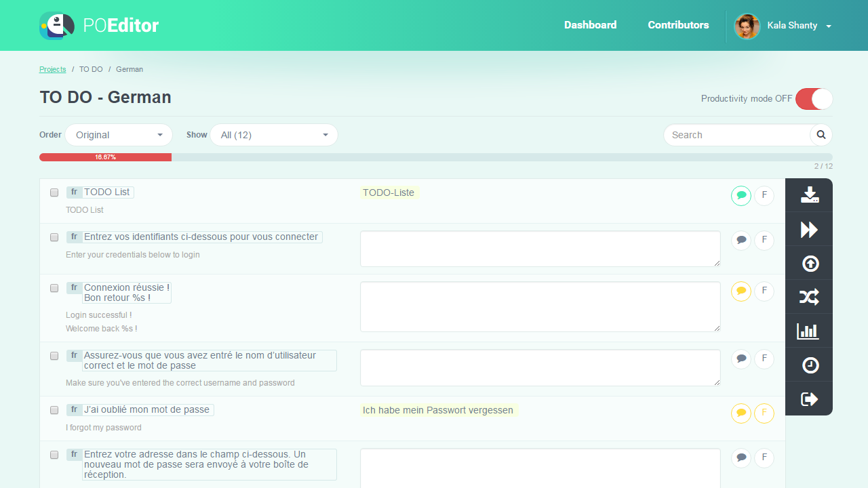Click the search magnifier button
Viewport: 868px width, 488px height.
pos(821,135)
